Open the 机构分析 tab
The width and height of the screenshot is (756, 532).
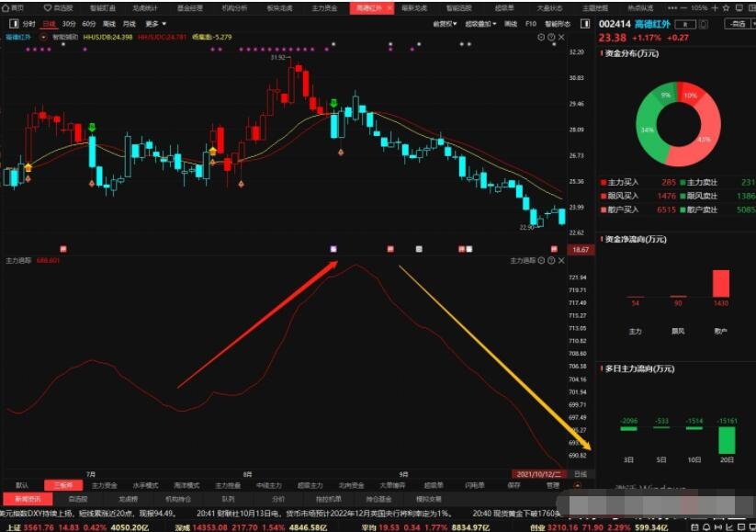pos(234,7)
